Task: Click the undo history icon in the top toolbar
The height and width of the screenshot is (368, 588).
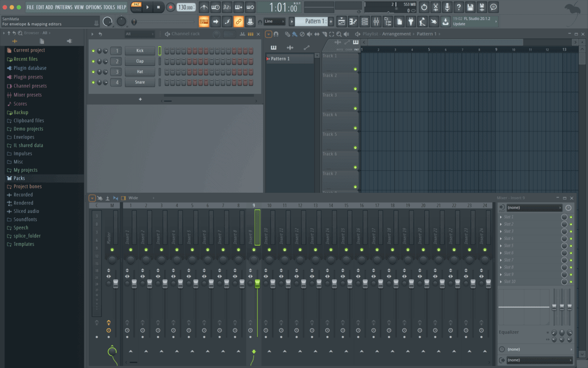Action: point(424,7)
